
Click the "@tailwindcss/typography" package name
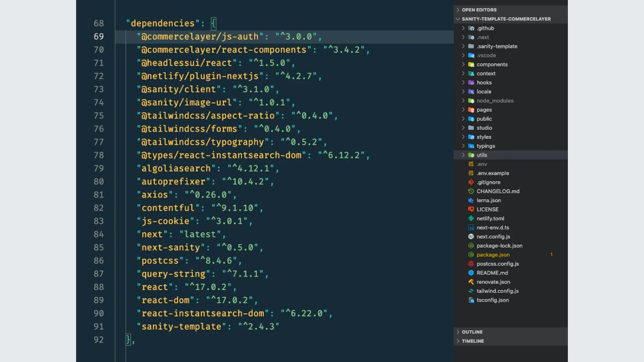[x=203, y=142]
